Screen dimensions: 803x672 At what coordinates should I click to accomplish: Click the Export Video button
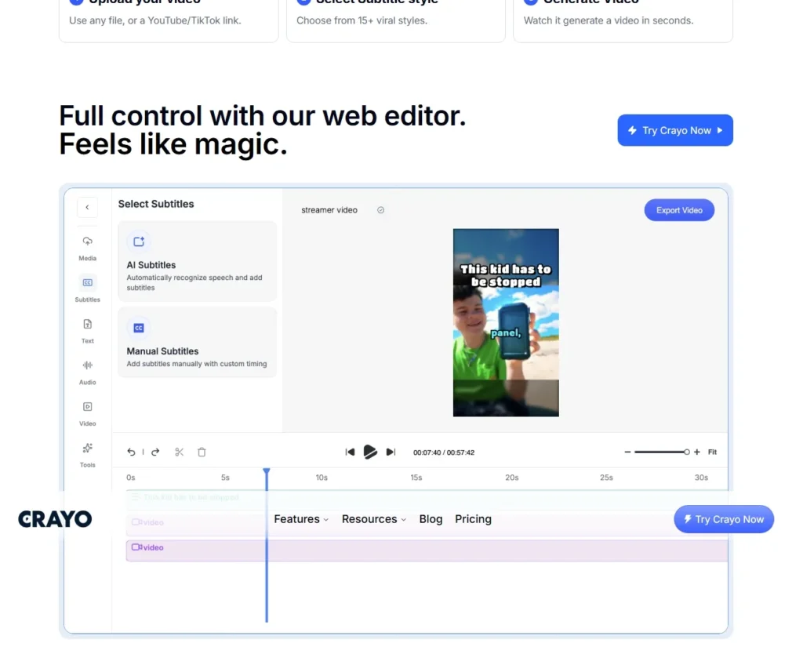coord(679,210)
